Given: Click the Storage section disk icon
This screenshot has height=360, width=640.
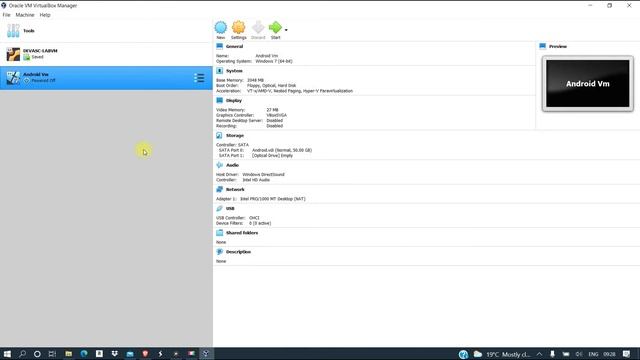Looking at the screenshot, I should click(220, 135).
